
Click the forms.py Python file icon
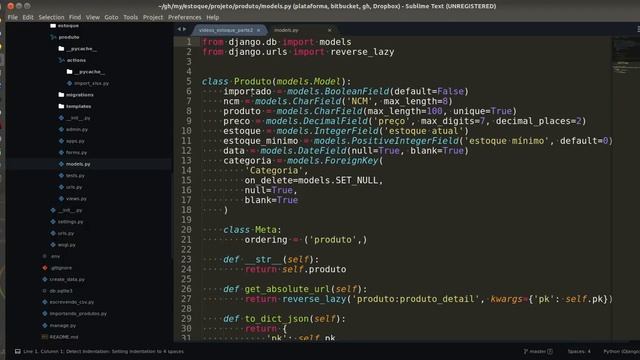[61, 152]
